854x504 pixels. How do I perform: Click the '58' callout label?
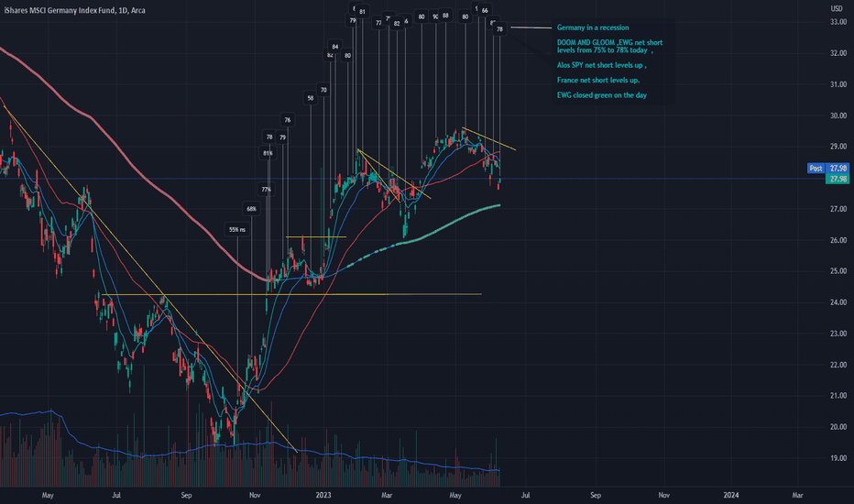311,99
